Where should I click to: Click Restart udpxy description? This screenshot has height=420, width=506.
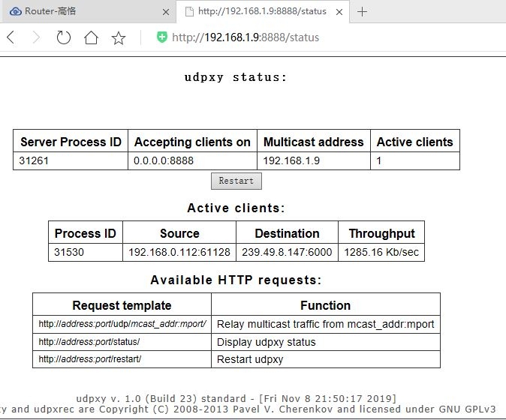250,359
